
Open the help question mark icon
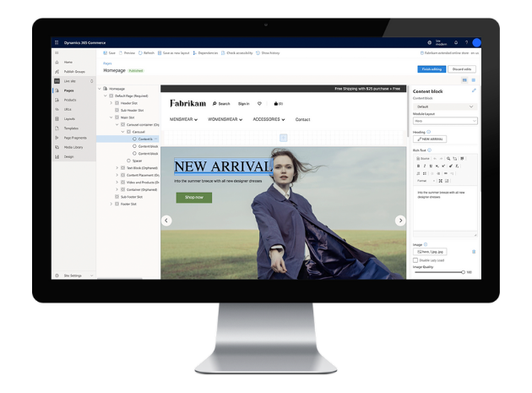pos(466,42)
